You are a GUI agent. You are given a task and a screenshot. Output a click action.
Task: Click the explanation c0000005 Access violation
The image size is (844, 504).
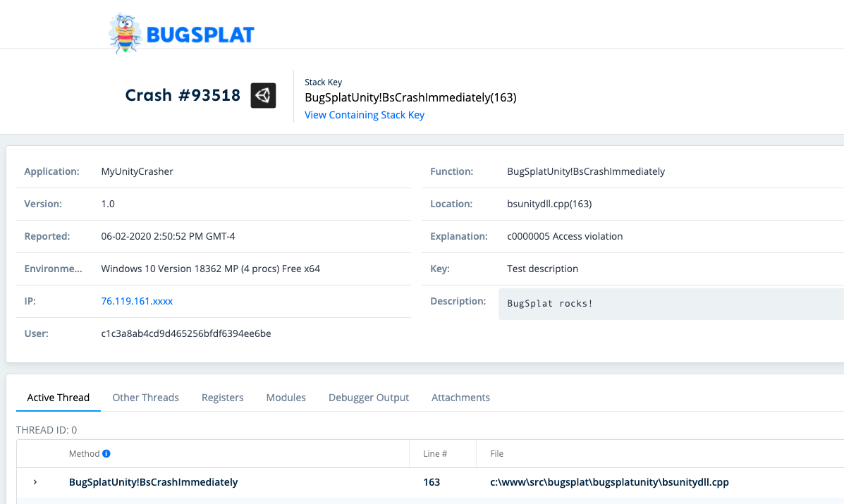coord(565,235)
